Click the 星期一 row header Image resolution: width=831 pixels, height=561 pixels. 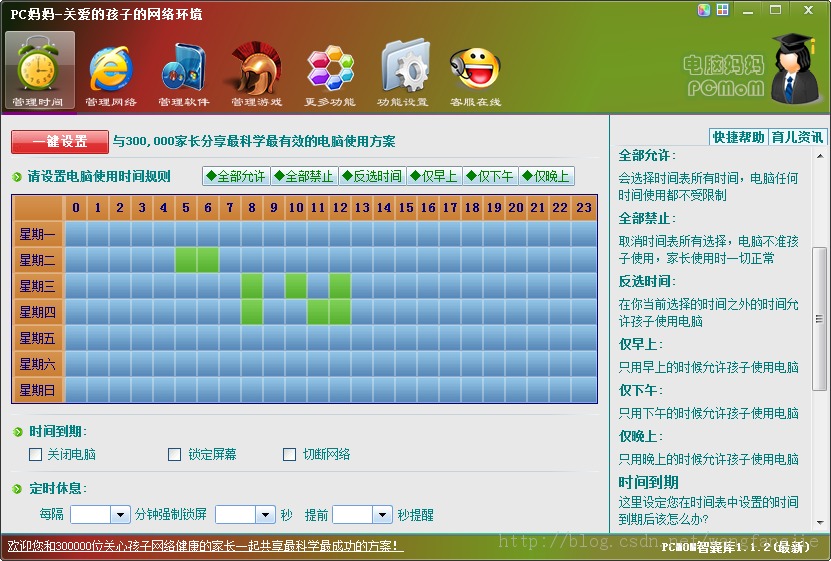click(x=37, y=234)
